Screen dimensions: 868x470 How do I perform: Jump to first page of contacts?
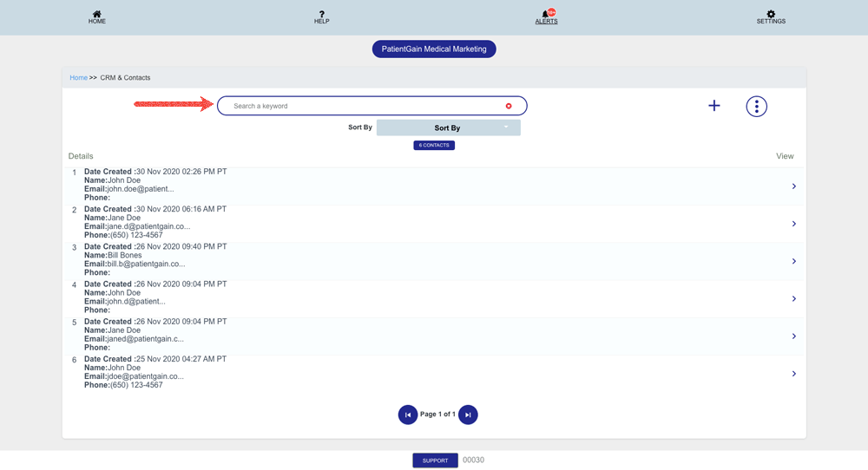tap(407, 415)
